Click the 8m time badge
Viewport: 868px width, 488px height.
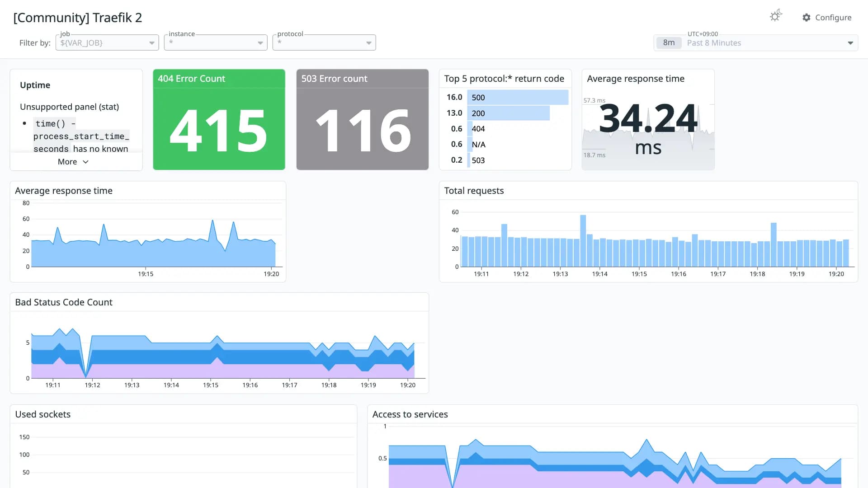tap(669, 43)
